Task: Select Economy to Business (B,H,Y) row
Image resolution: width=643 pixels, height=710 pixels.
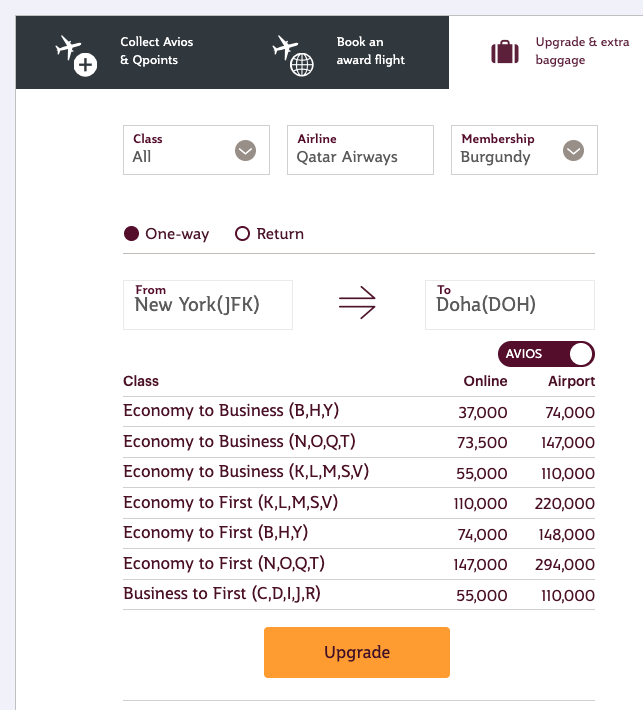Action: coord(358,411)
